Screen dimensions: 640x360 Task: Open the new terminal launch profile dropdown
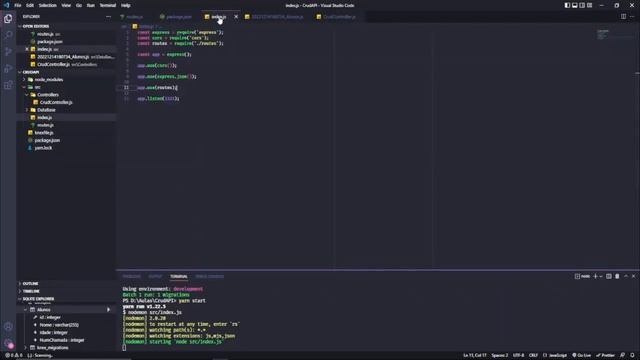pyautogui.click(x=601, y=276)
